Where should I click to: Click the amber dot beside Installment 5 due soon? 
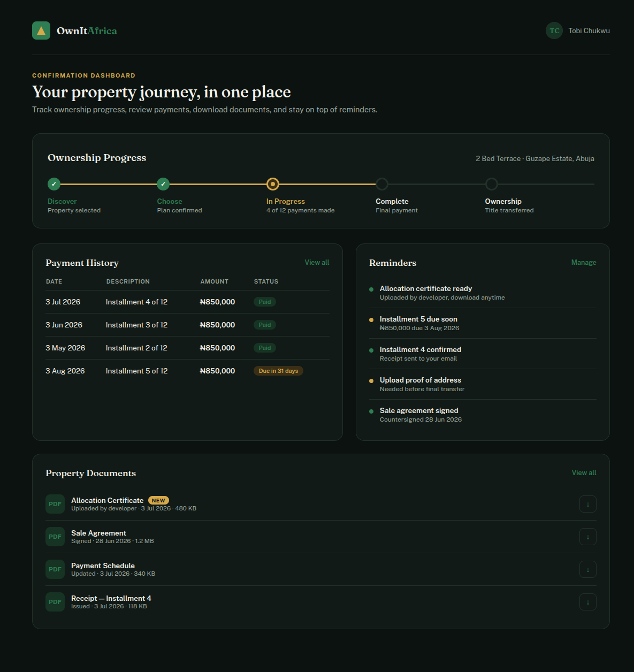tap(371, 320)
